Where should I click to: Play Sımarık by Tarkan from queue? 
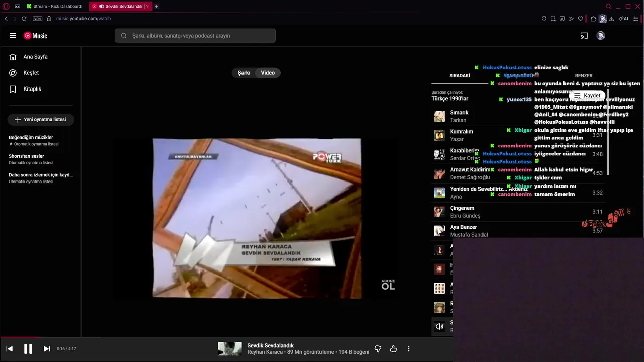[x=518, y=116]
